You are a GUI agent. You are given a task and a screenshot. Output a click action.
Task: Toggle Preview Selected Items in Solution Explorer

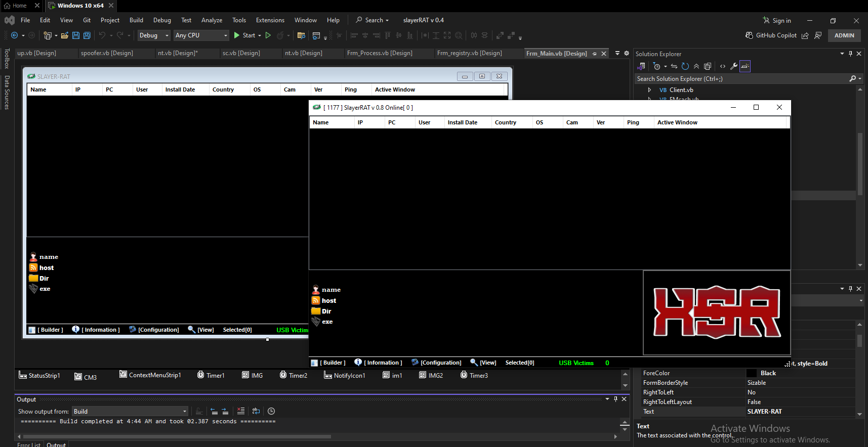pyautogui.click(x=745, y=66)
